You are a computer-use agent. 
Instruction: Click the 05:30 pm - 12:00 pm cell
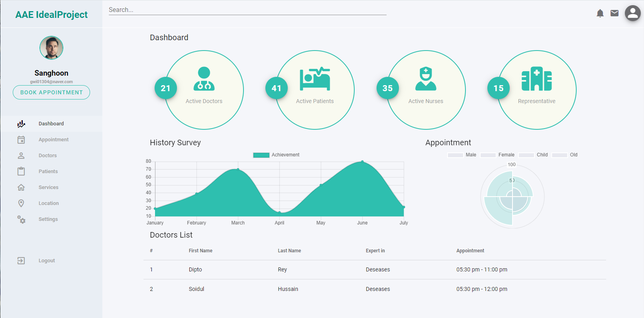click(482, 289)
